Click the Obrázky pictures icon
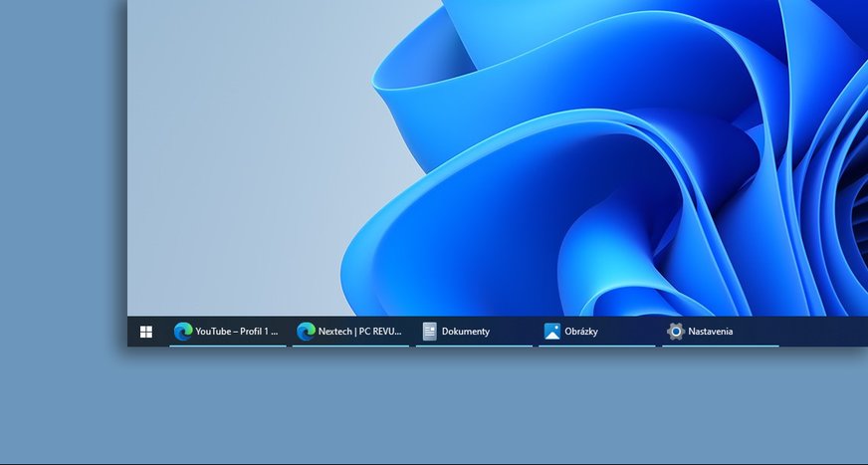 click(552, 332)
